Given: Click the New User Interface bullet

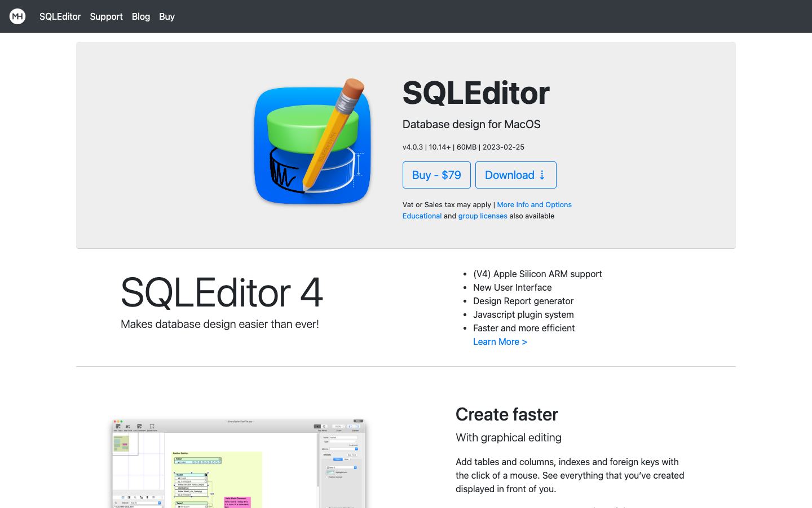Looking at the screenshot, I should [x=513, y=287].
